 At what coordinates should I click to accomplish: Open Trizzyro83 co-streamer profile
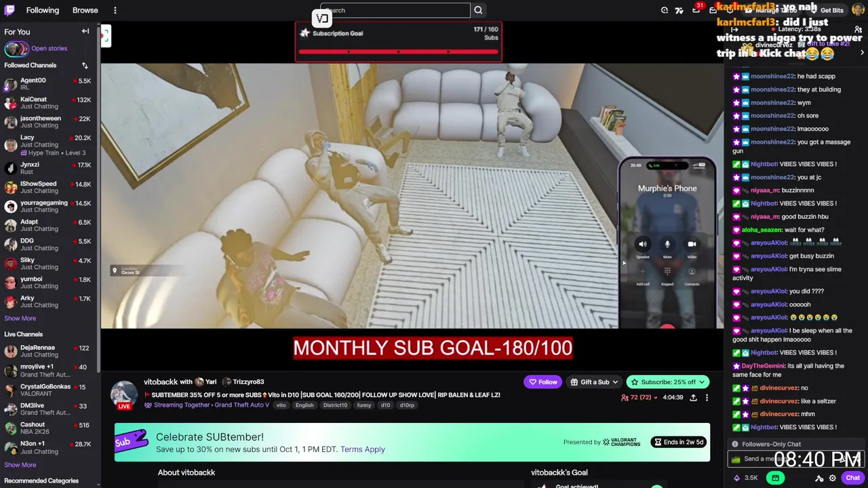[243, 382]
